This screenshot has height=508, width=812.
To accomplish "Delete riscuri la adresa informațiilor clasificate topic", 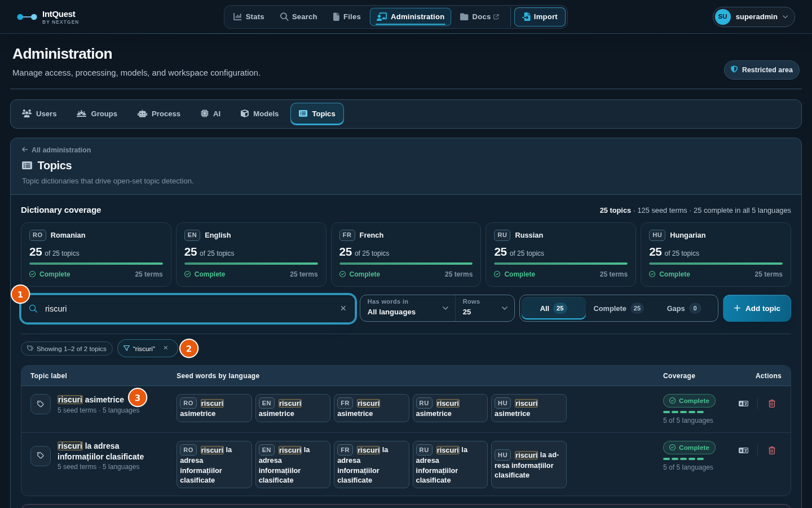I will 772,450.
